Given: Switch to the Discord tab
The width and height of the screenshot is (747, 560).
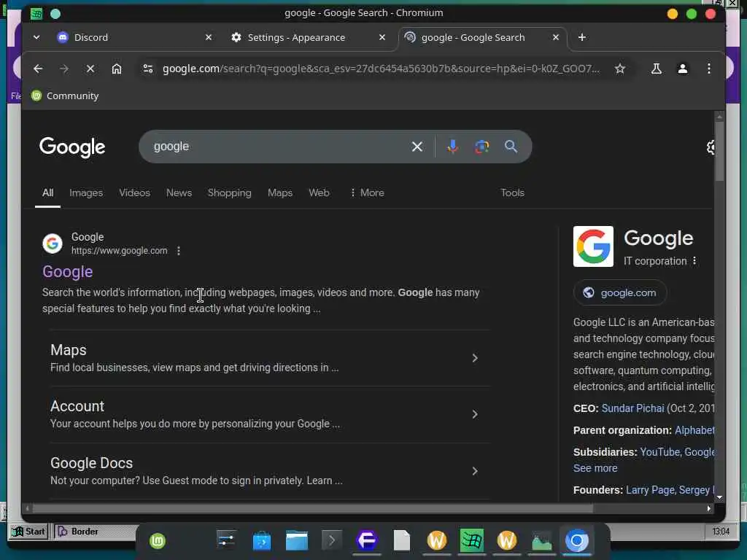Looking at the screenshot, I should [134, 37].
